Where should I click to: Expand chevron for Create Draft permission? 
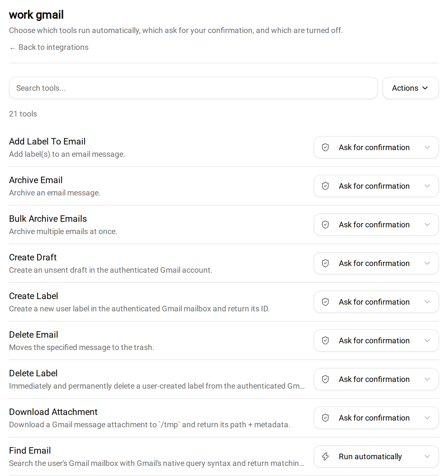427,263
